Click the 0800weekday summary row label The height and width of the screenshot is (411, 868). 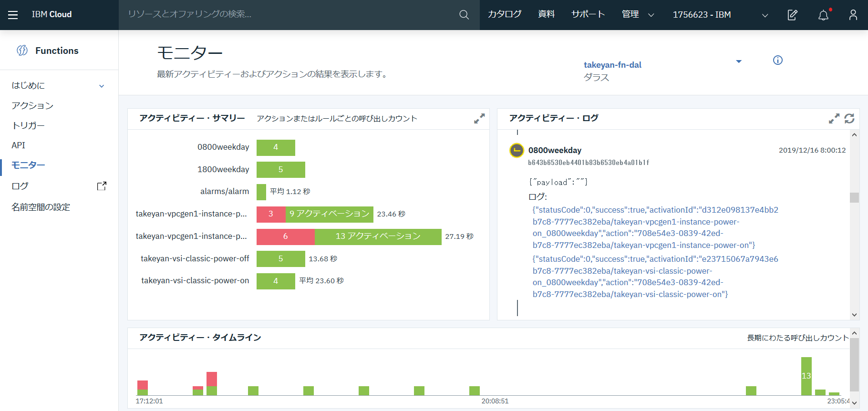[x=223, y=147]
